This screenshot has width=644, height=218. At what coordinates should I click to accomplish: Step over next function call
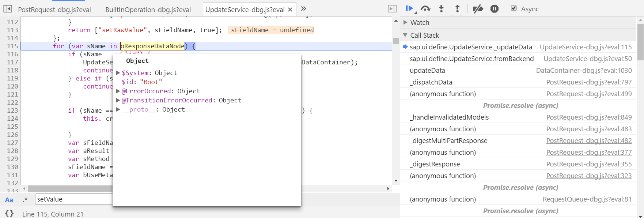pos(425,9)
